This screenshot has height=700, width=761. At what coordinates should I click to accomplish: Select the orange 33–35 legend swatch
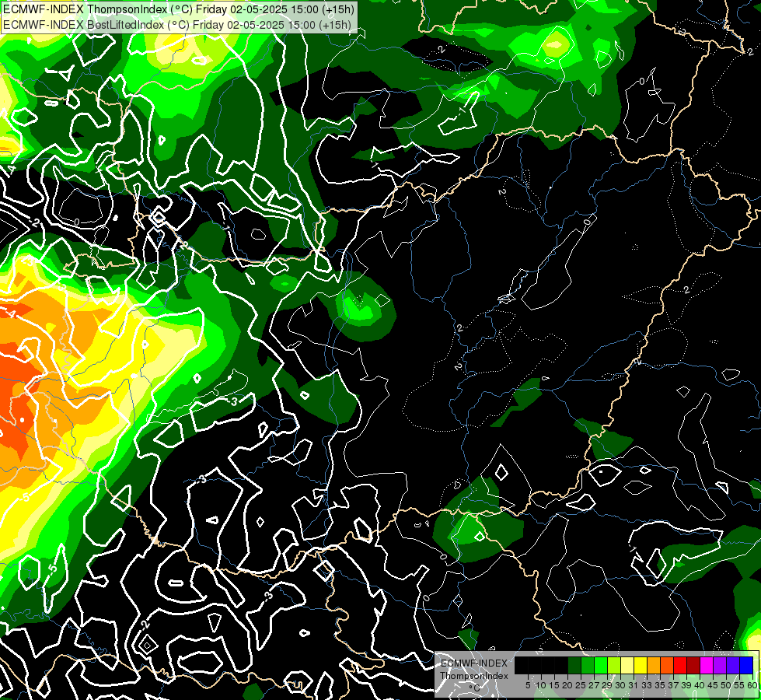[654, 665]
